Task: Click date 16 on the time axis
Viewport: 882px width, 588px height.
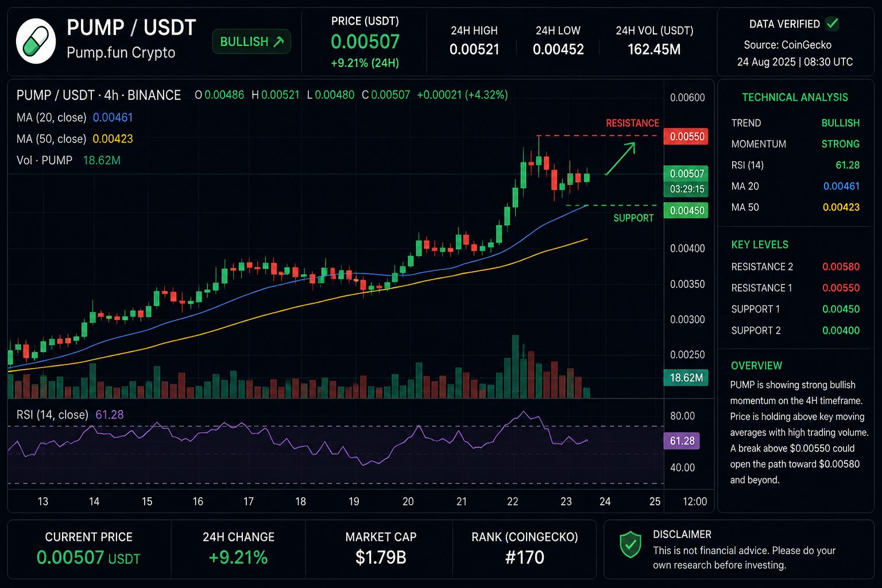Action: 198,501
